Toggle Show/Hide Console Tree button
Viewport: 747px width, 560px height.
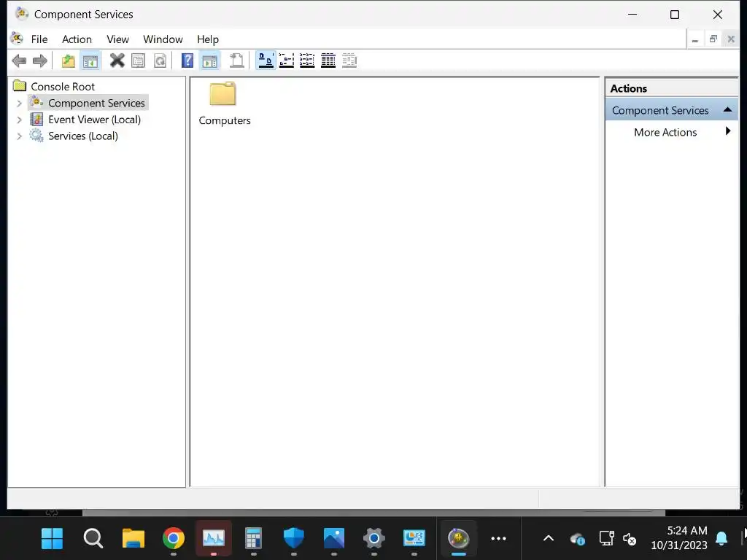coord(90,61)
